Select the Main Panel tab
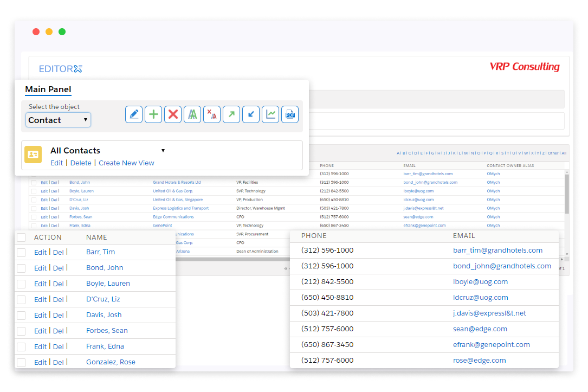 point(48,89)
